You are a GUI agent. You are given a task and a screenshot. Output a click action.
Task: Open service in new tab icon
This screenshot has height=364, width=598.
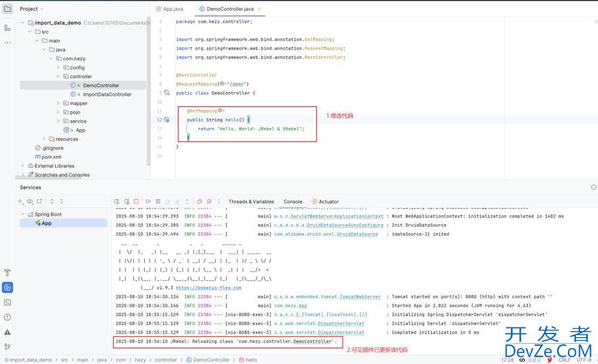(39, 201)
